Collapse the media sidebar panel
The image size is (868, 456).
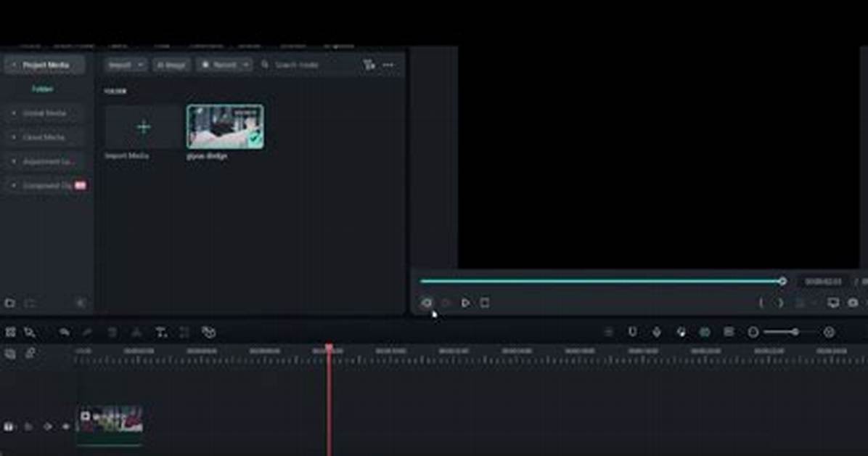(x=81, y=303)
